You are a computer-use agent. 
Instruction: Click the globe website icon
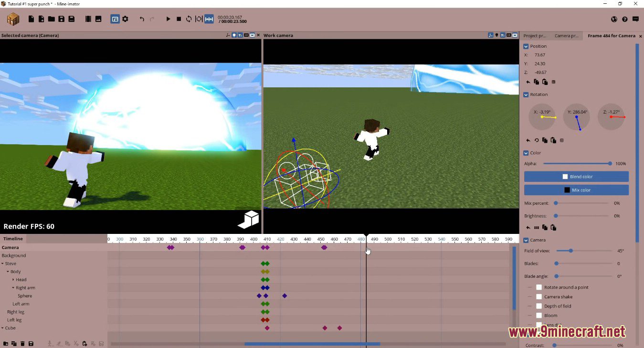coord(614,19)
